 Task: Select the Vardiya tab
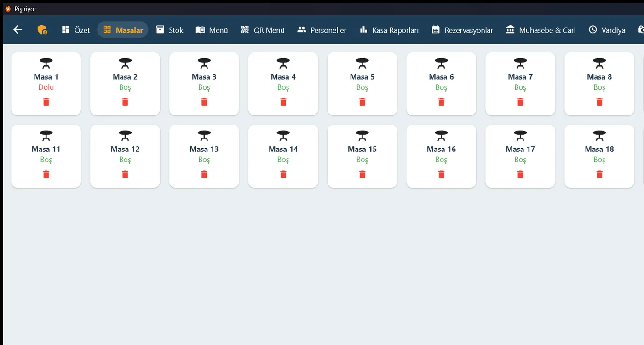pyautogui.click(x=607, y=30)
